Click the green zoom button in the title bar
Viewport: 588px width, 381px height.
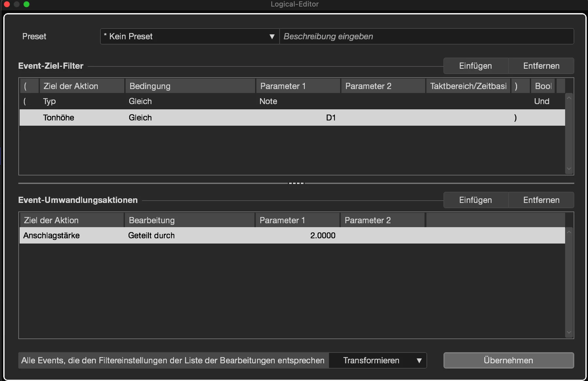pyautogui.click(x=26, y=4)
